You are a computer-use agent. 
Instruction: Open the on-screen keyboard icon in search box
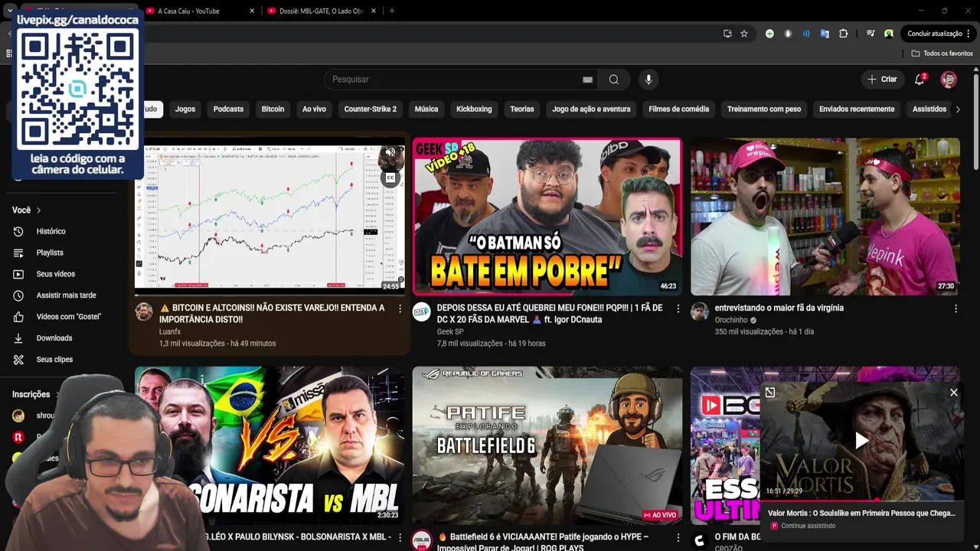pyautogui.click(x=587, y=80)
